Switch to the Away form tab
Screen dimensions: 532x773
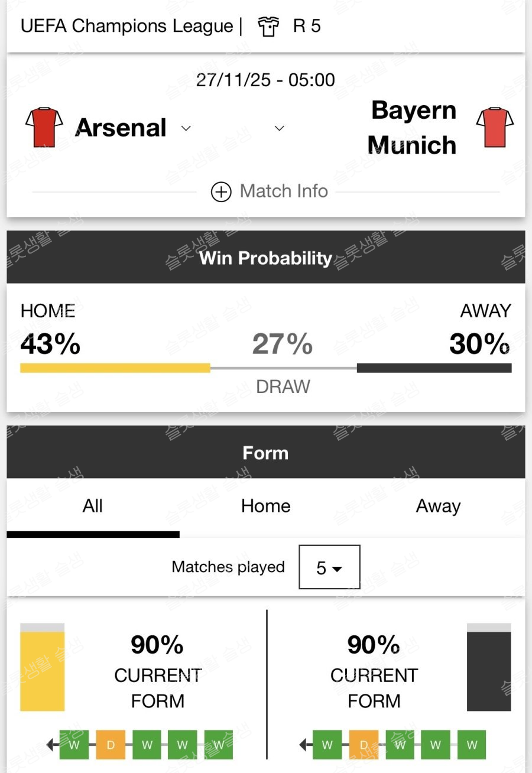(438, 506)
